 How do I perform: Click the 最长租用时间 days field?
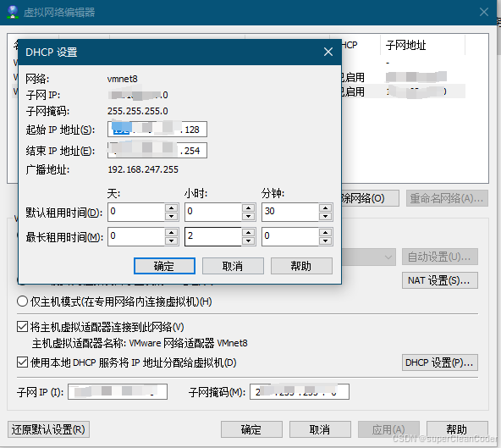pyautogui.click(x=136, y=236)
